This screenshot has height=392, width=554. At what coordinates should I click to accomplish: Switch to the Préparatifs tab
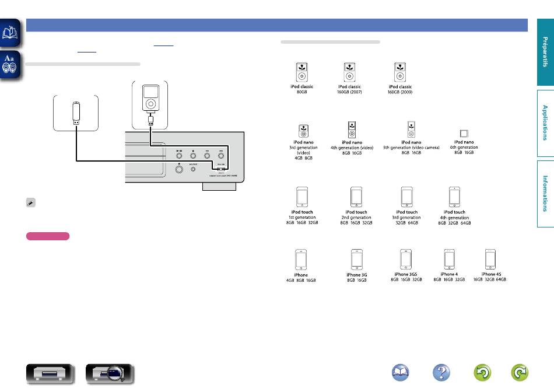pos(545,52)
